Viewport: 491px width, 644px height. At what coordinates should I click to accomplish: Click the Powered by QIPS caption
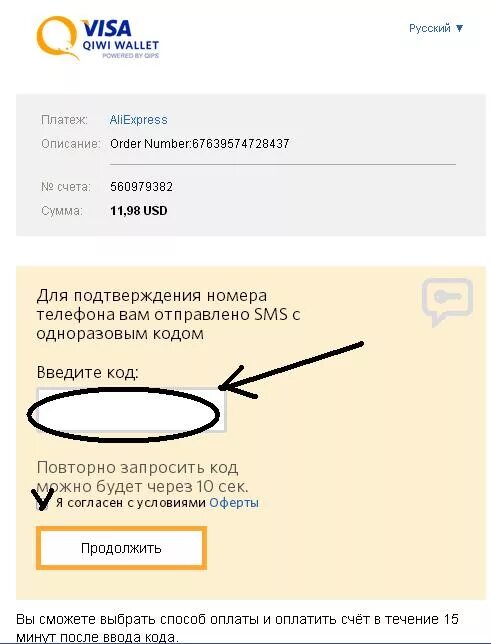[x=130, y=55]
